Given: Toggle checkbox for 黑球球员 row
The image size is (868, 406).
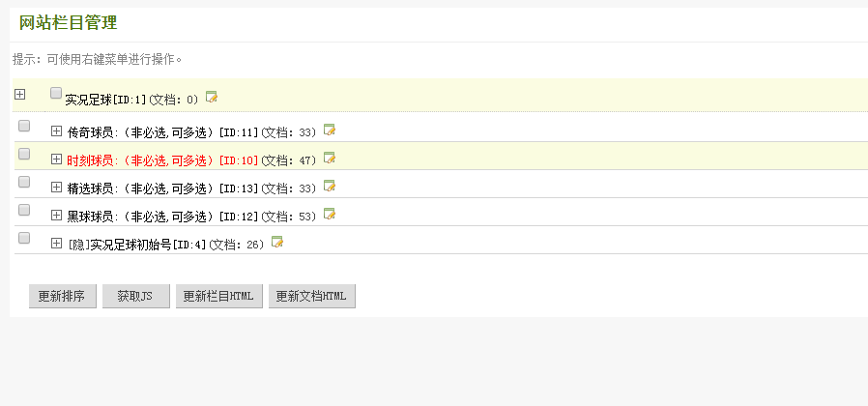Looking at the screenshot, I should point(24,210).
